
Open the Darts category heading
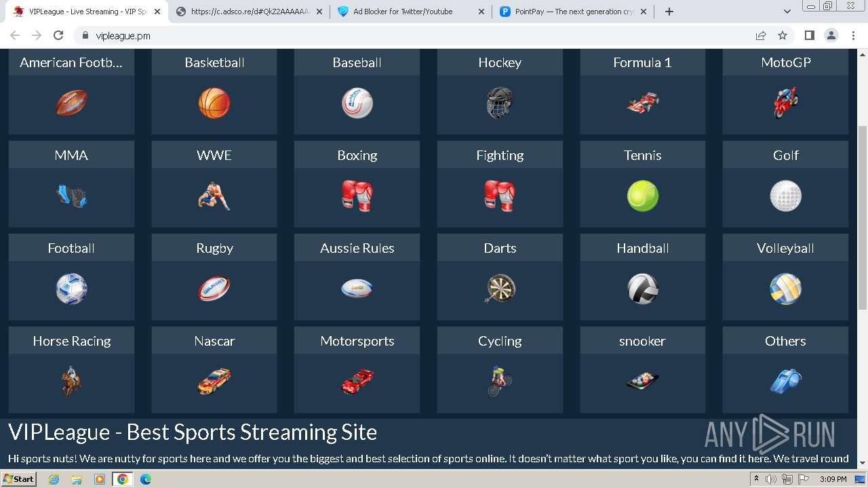coord(500,248)
